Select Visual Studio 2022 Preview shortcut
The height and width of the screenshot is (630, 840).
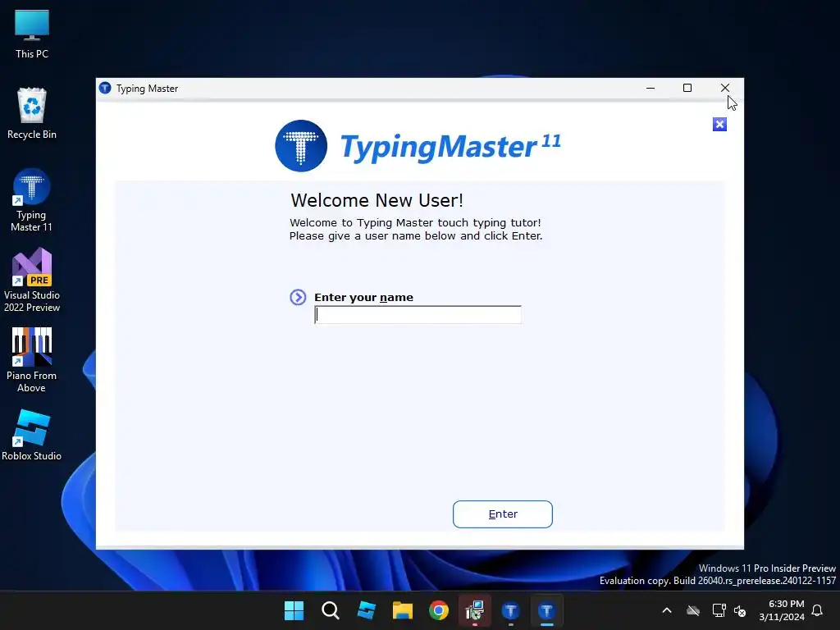click(x=32, y=281)
